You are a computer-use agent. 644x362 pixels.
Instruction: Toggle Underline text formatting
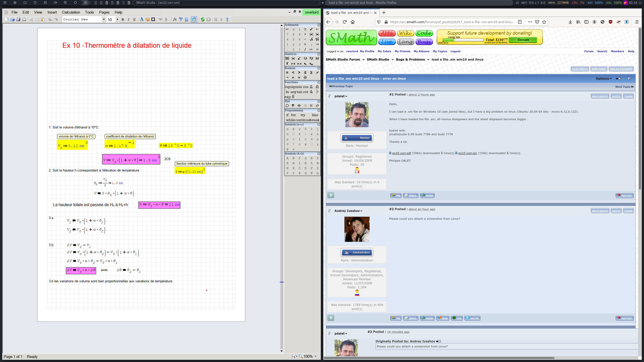(x=134, y=19)
